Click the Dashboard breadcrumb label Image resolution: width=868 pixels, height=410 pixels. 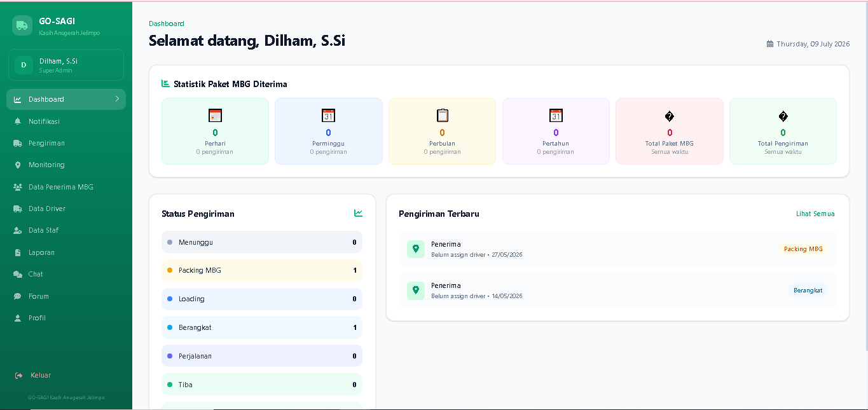tap(167, 24)
